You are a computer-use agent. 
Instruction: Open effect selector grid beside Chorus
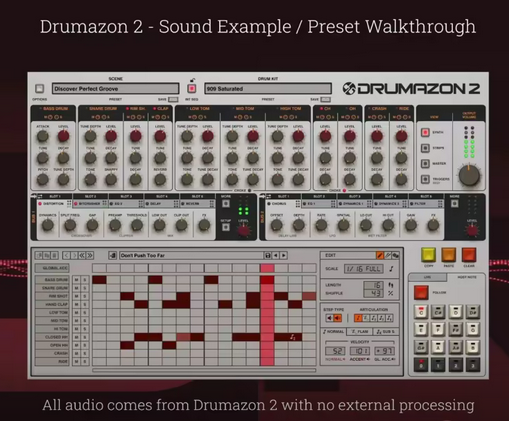pos(298,204)
